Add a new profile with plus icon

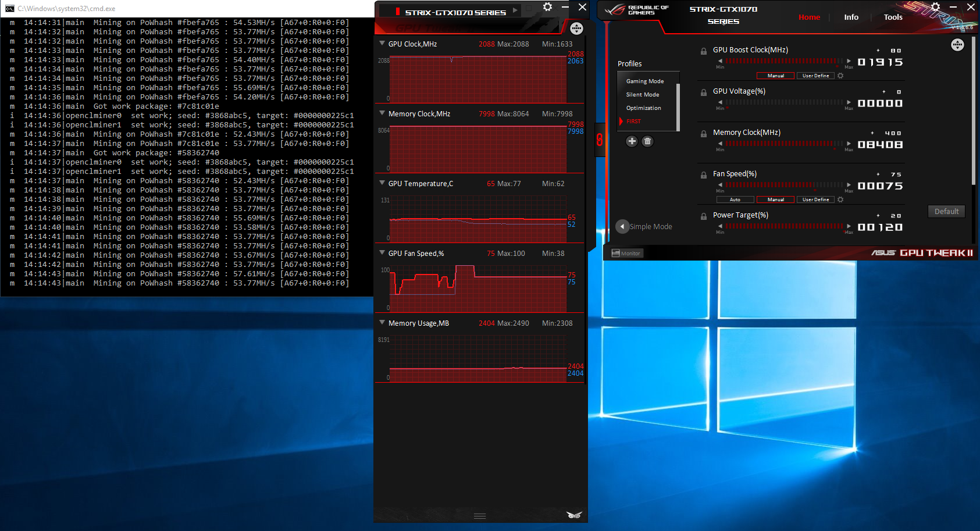pos(632,141)
